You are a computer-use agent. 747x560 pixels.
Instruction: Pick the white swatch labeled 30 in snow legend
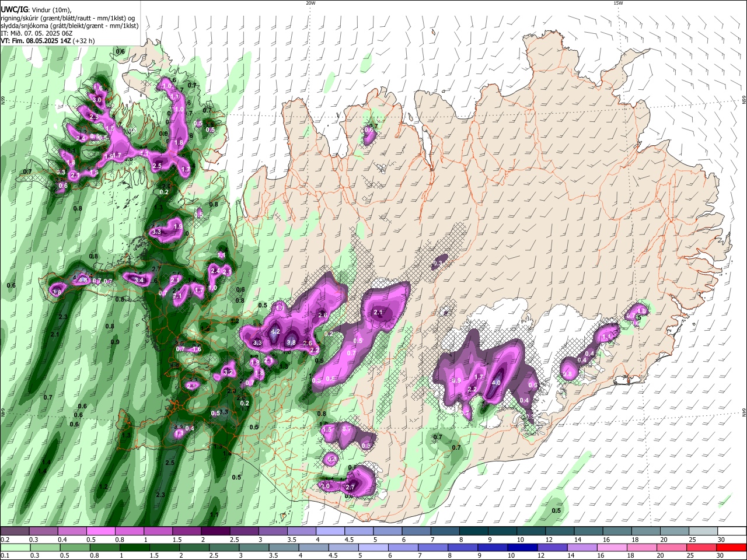(x=731, y=532)
